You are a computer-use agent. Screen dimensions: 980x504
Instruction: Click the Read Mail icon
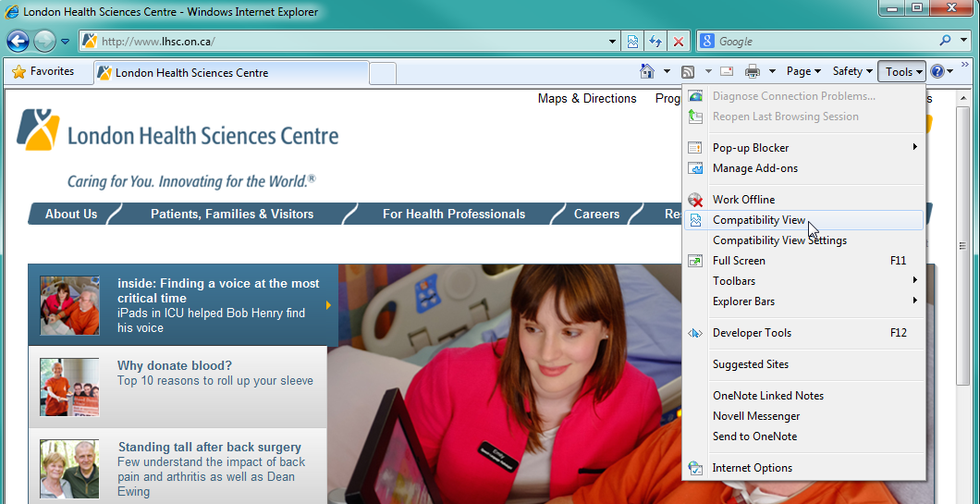coord(727,71)
